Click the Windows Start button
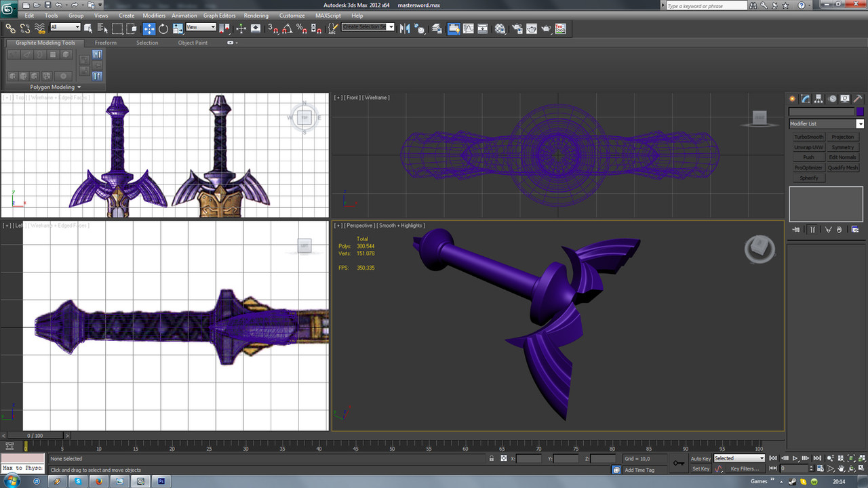Image resolution: width=868 pixels, height=488 pixels. click(x=14, y=481)
